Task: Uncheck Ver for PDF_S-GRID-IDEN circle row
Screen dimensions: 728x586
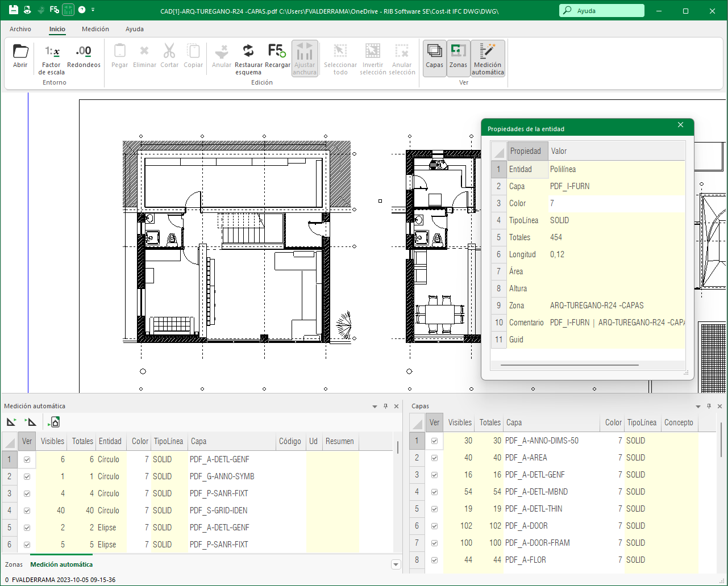Action: 27,510
